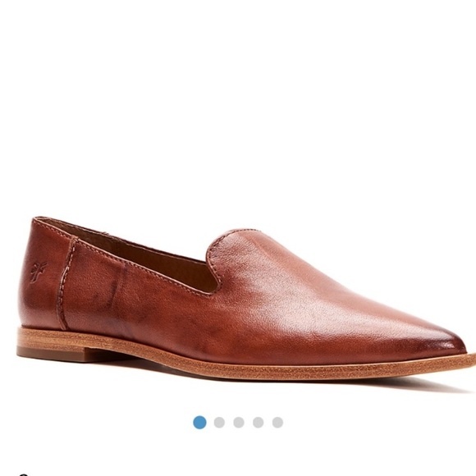Tap the vertical side seam near the heel
The width and height of the screenshot is (476, 476).
(x=66, y=284)
